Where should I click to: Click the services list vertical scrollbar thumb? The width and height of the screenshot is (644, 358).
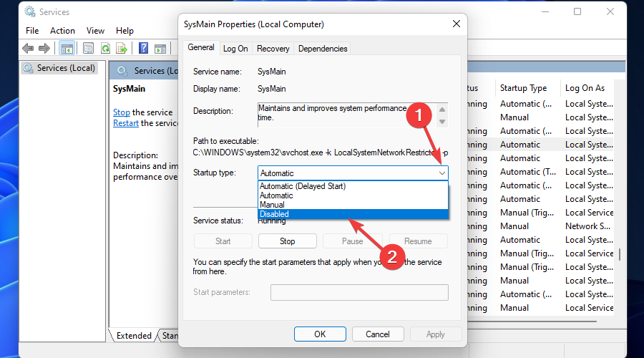(620, 254)
